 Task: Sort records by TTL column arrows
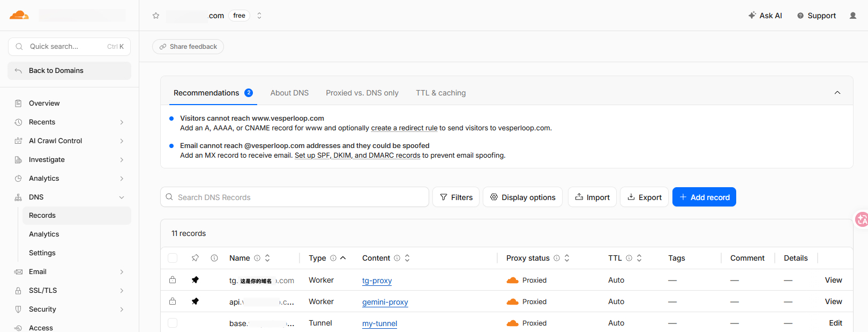(639, 258)
